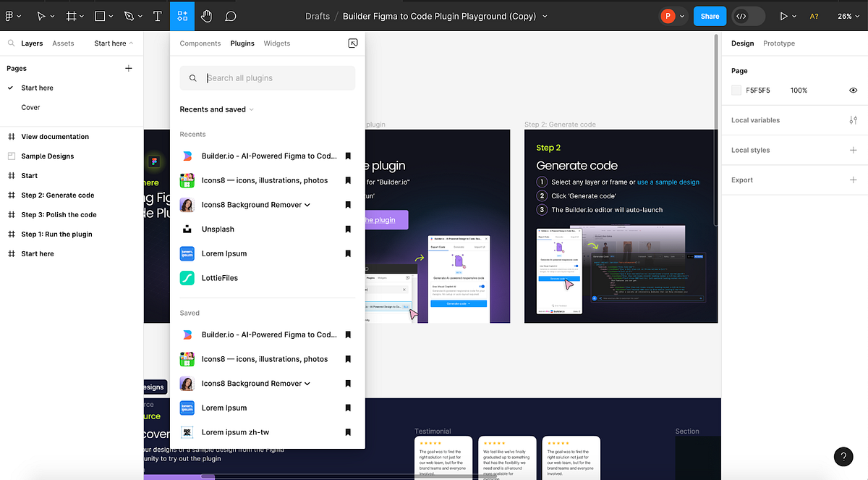Switch to the Assets tab
This screenshot has width=868, height=480.
coord(63,43)
